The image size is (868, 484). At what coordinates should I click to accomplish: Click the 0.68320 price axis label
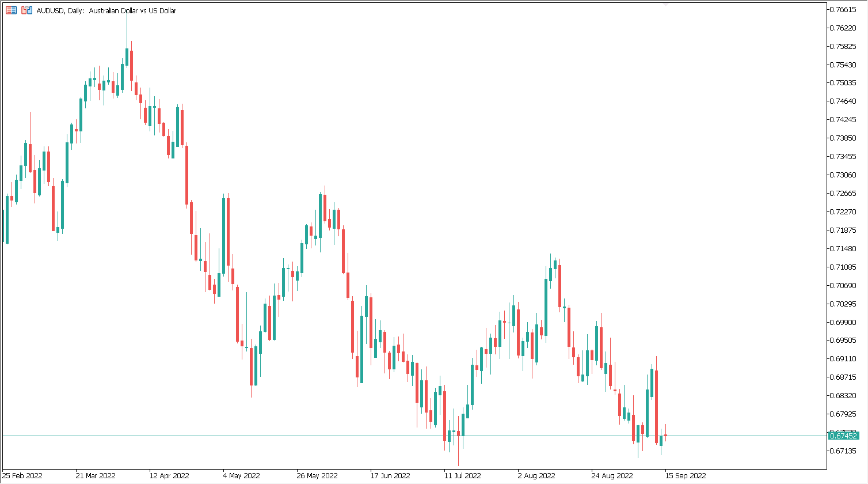coord(844,396)
